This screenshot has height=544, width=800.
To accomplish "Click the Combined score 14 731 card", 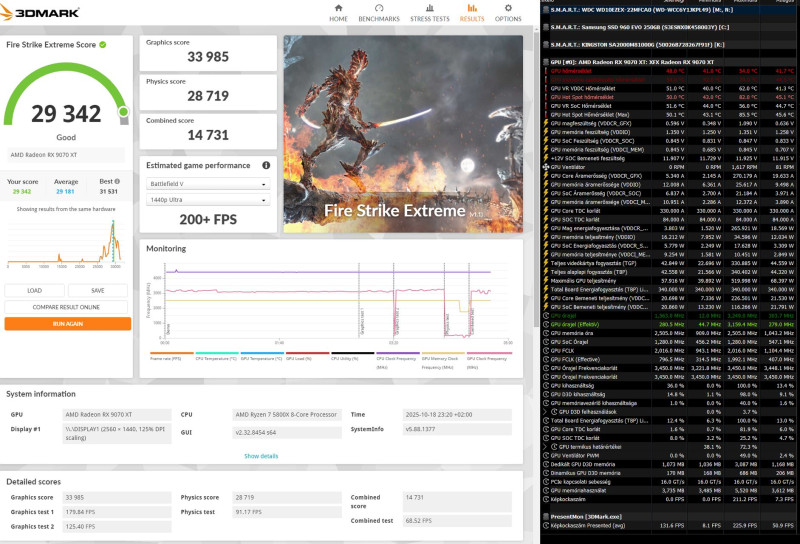I will (x=208, y=132).
